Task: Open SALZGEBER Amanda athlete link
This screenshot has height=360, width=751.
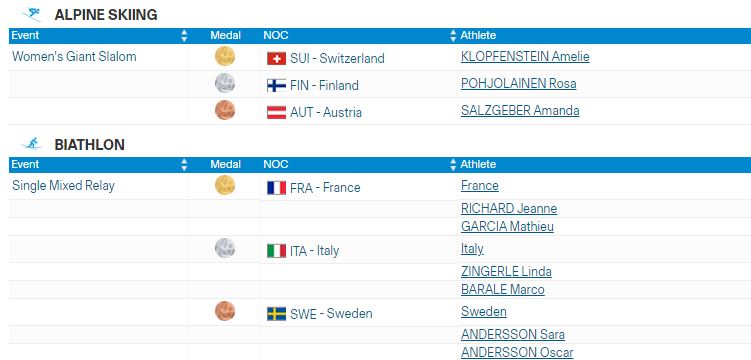Action: coord(520,111)
